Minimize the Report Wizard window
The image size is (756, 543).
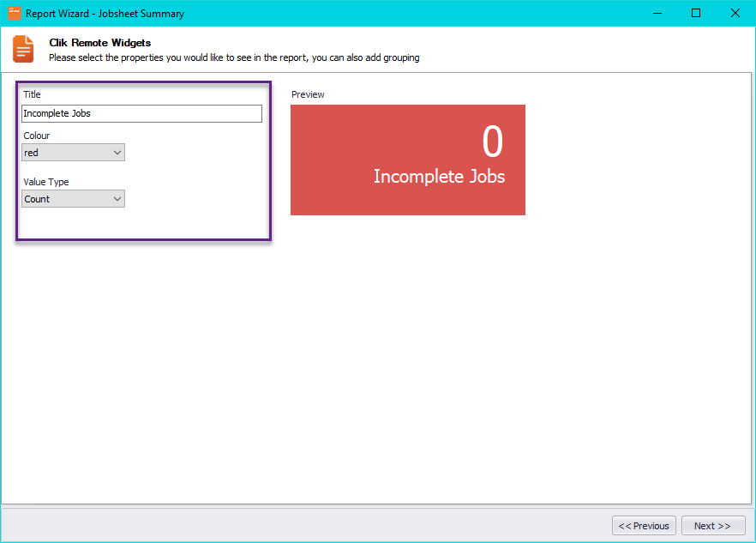pyautogui.click(x=657, y=13)
